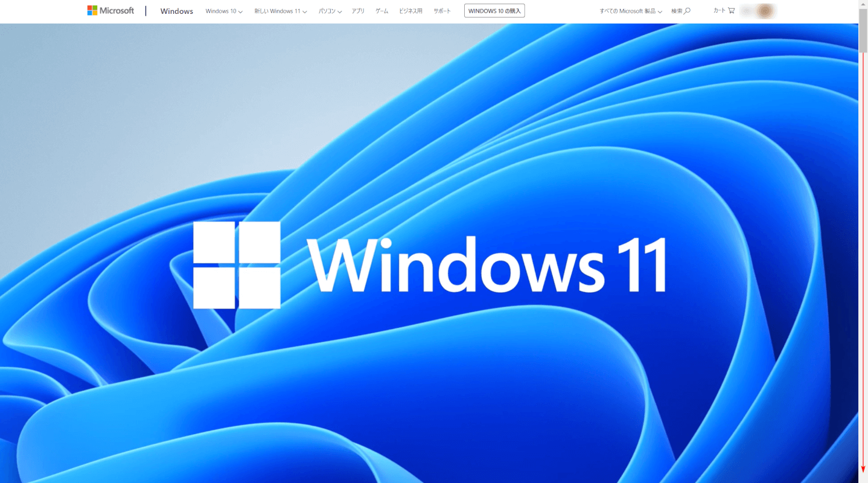Open the blurred account profile

pyautogui.click(x=758, y=11)
